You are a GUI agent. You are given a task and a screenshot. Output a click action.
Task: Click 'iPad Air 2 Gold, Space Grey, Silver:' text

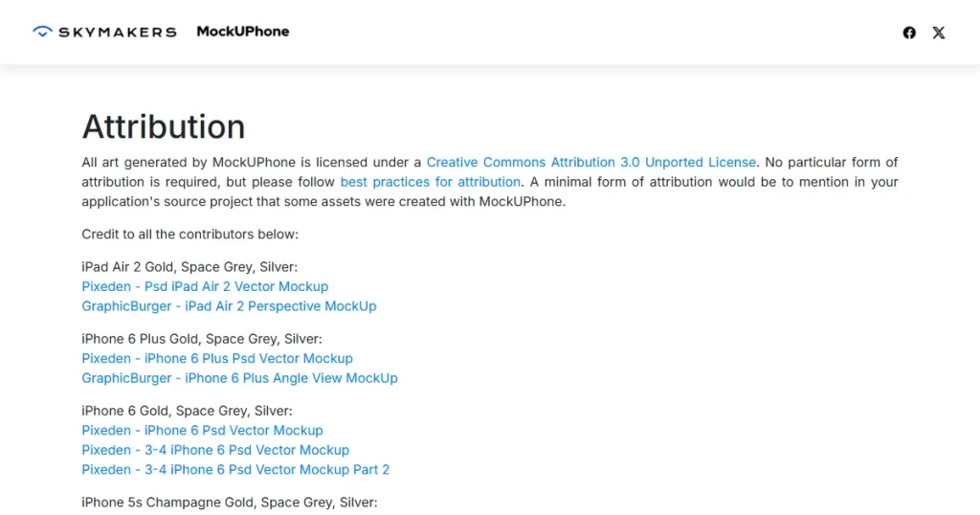coord(189,267)
